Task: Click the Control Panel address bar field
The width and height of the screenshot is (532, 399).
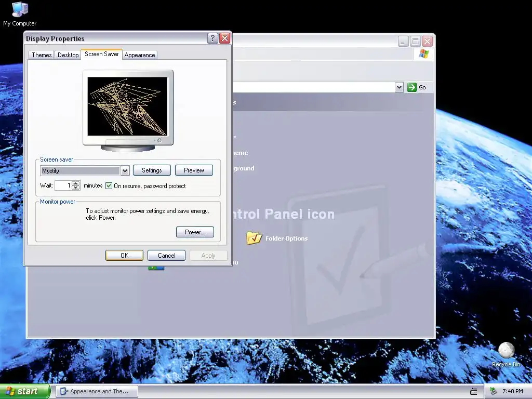Action: 314,87
